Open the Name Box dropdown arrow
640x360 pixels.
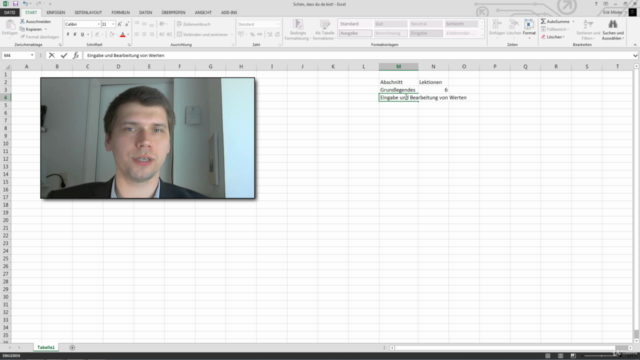tap(32, 55)
